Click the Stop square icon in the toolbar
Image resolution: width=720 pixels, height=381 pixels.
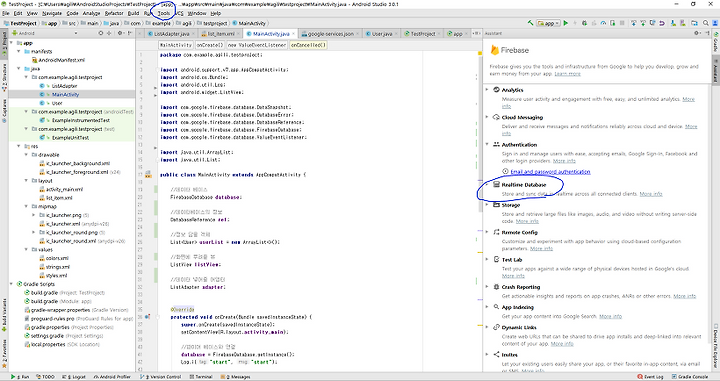tap(622, 23)
